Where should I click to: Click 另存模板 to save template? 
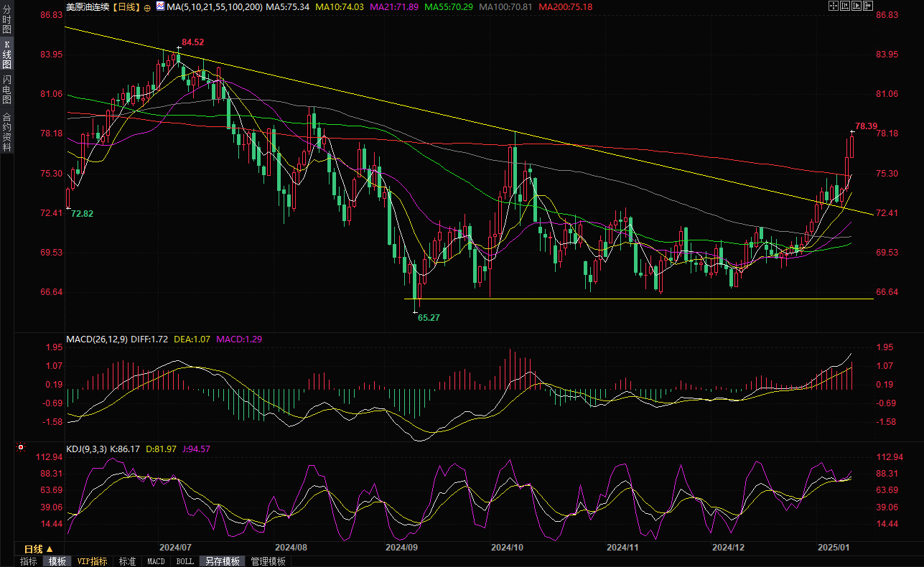coord(222,561)
